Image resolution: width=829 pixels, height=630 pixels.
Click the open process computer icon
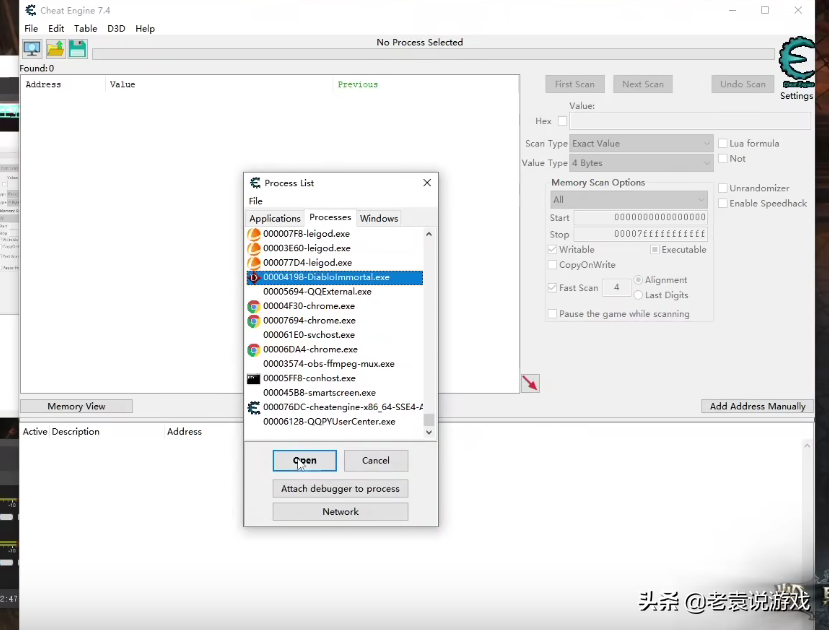[32, 49]
